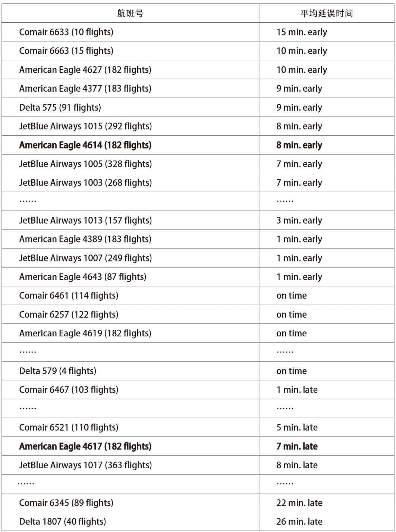Click the bold 7 min. late value
Image resolution: width=396 pixels, height=532 pixels.
pos(297,446)
